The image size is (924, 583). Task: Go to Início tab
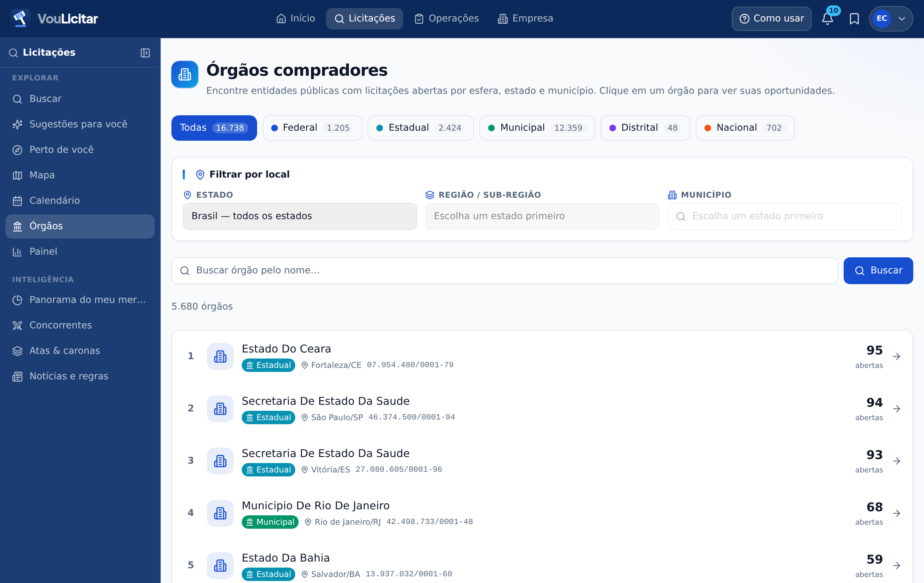tap(296, 18)
